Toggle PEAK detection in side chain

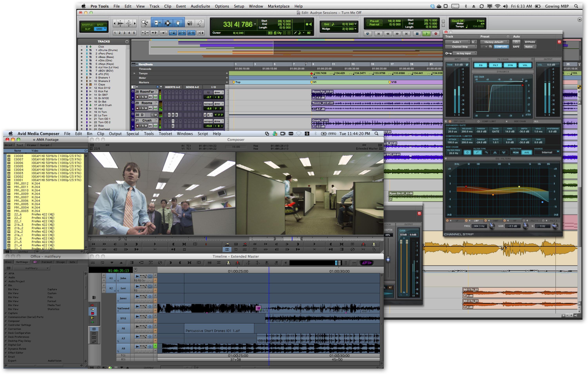[x=515, y=152]
